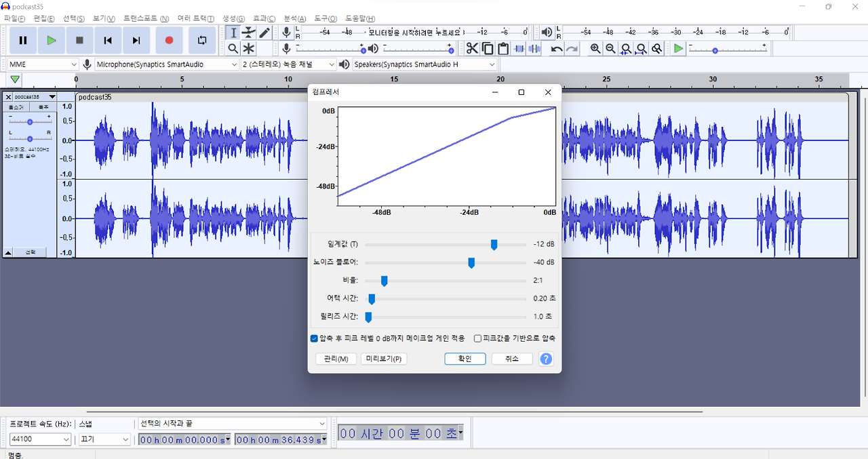The image size is (868, 459).
Task: Toggle loop playback button
Action: click(x=202, y=41)
